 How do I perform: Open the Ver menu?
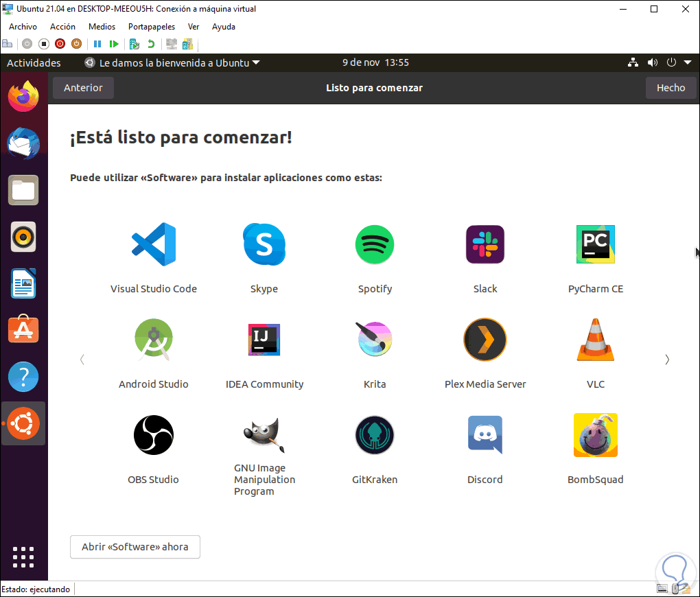coord(194,27)
